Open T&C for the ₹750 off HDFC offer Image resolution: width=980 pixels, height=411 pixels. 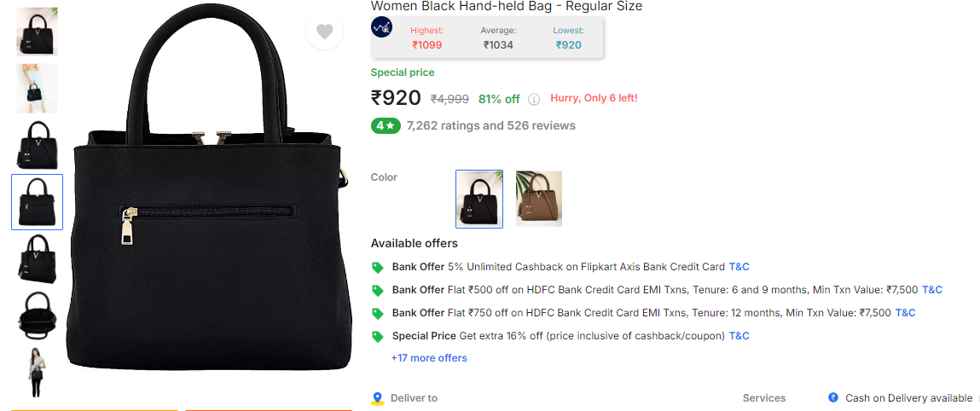[906, 313]
